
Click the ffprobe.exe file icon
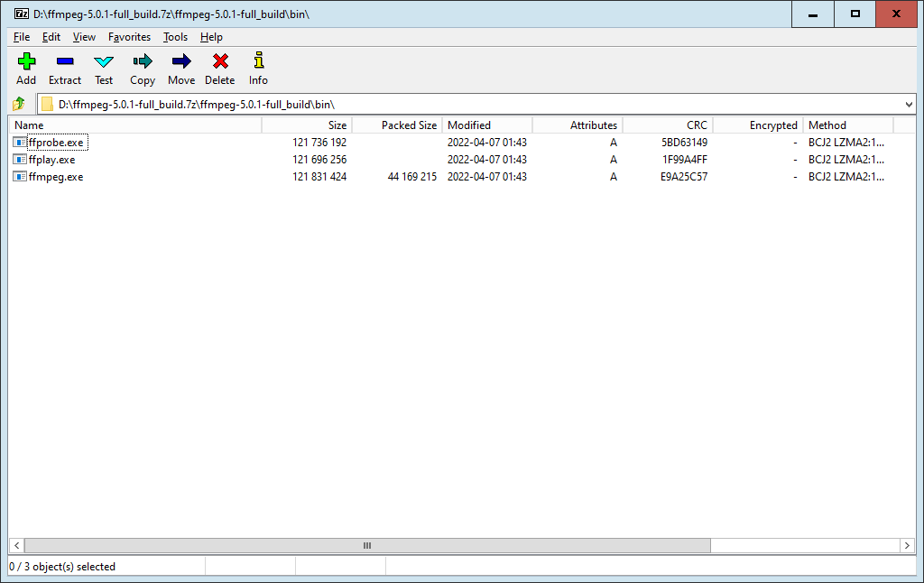20,142
